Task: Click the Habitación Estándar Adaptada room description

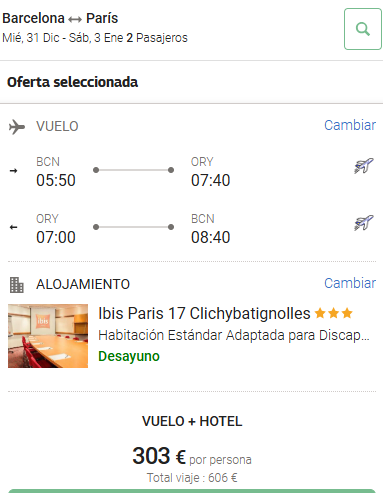Action: click(234, 335)
